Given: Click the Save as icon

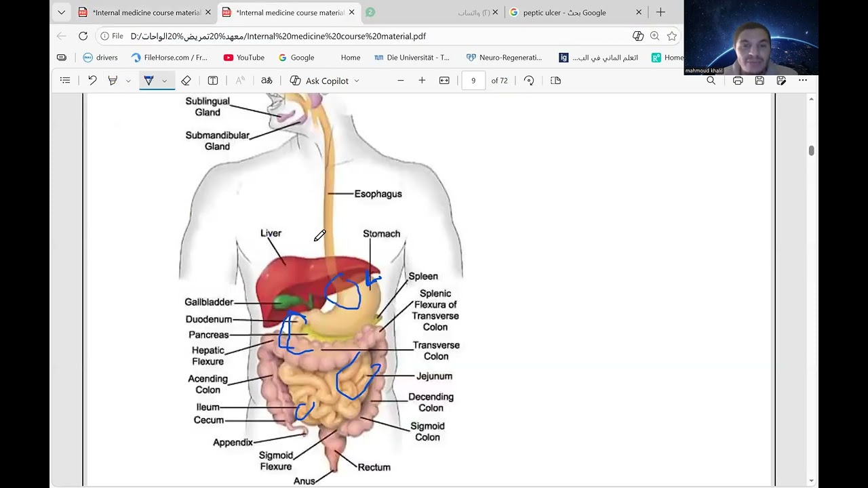Looking at the screenshot, I should tap(781, 81).
